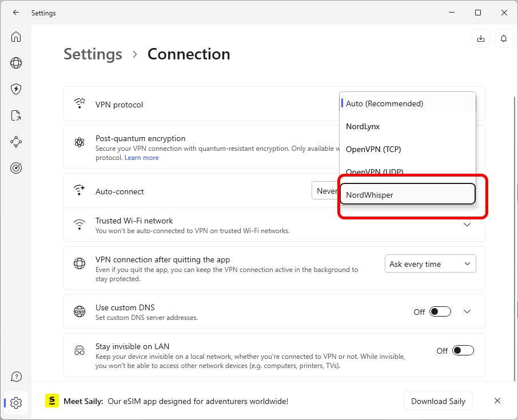Open the Learn more link

tap(141, 158)
